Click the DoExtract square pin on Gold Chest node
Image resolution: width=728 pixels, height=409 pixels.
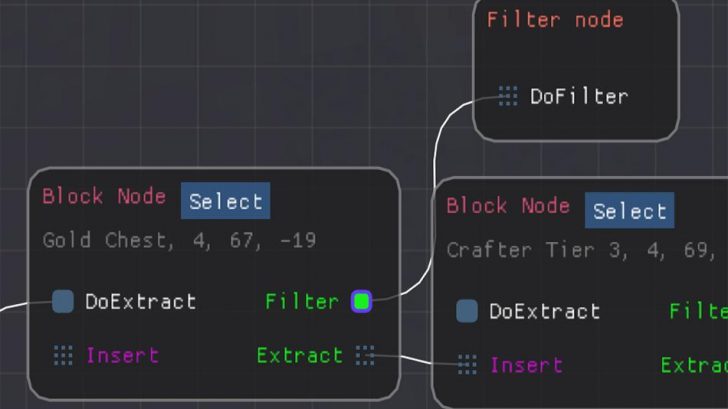click(63, 301)
